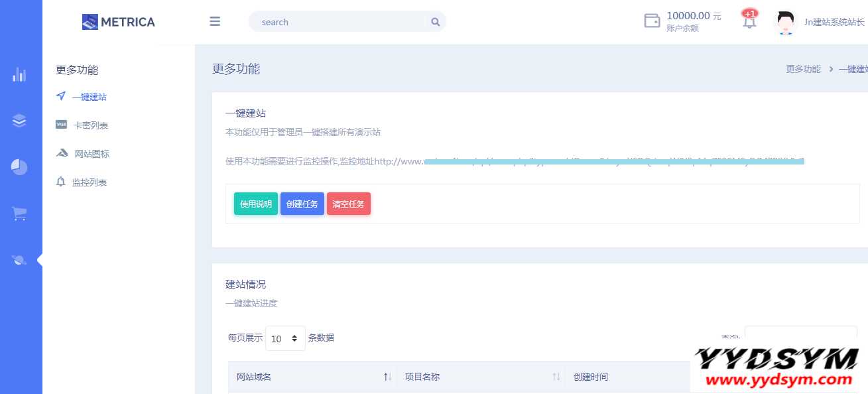Screen dimensions: 868x394
Task: Go to 网站图标 menu item
Action: [x=92, y=154]
